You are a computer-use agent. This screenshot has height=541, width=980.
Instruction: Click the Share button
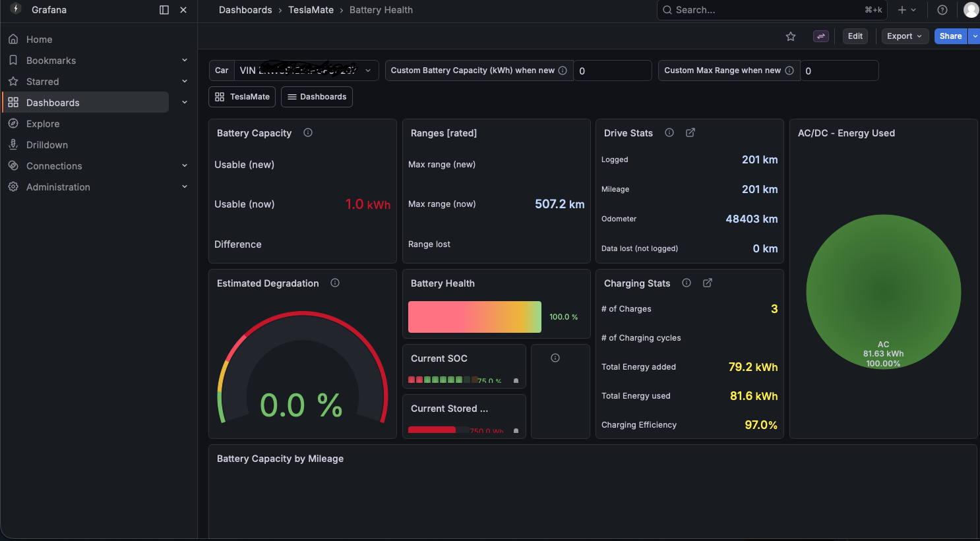click(x=950, y=36)
